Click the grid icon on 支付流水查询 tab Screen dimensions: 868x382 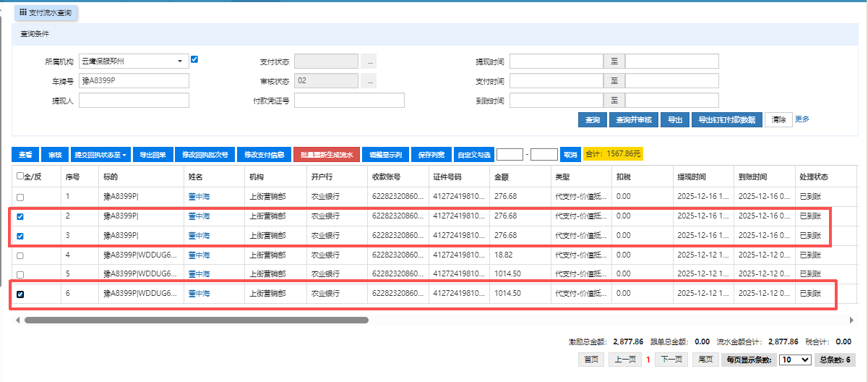pyautogui.click(x=22, y=12)
